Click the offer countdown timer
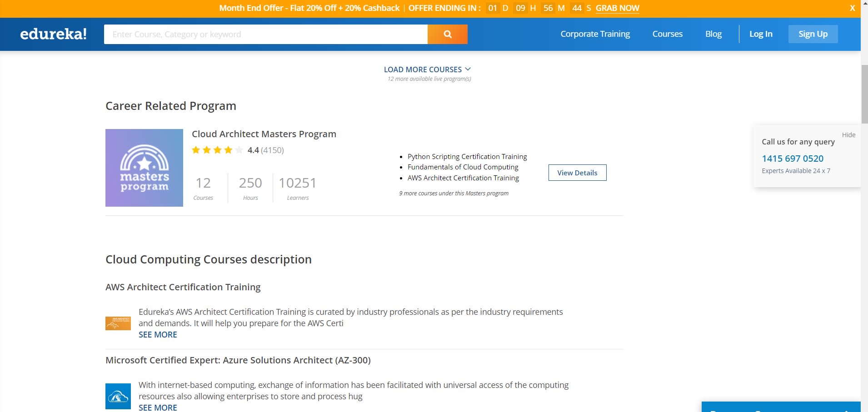This screenshot has width=868, height=412. (x=539, y=8)
